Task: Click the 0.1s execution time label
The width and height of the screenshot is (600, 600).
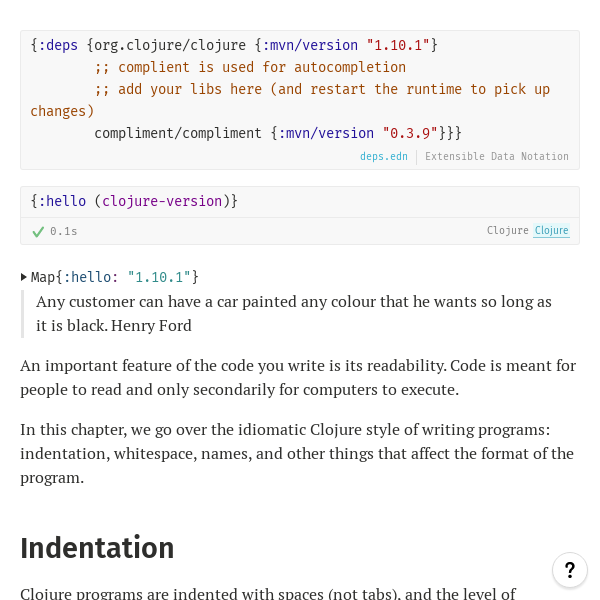Action: tap(64, 232)
